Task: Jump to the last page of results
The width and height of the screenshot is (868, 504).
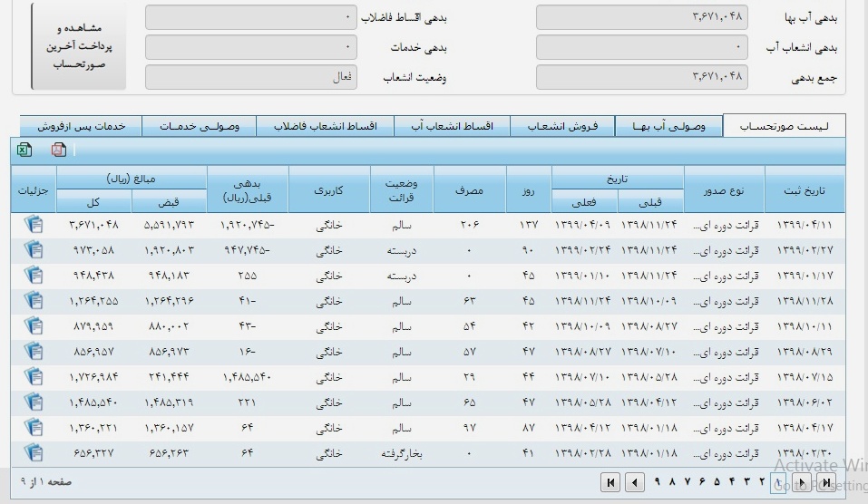Action: tap(610, 482)
